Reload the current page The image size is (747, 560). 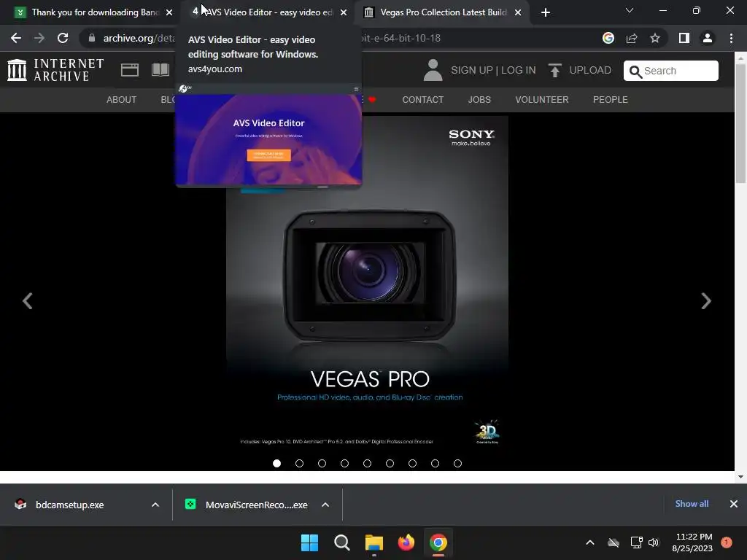pyautogui.click(x=63, y=38)
